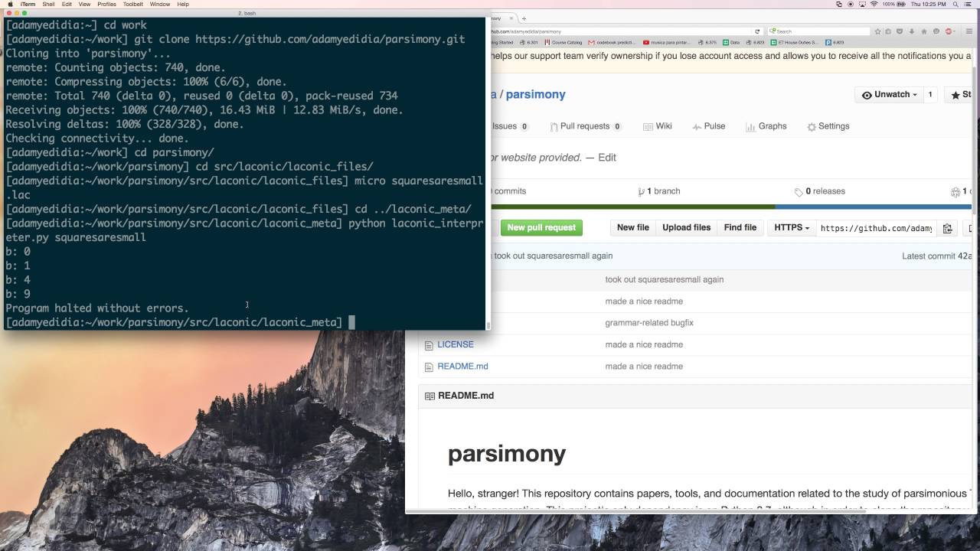
Task: Open the 6.301 bookmark
Action: tap(530, 42)
